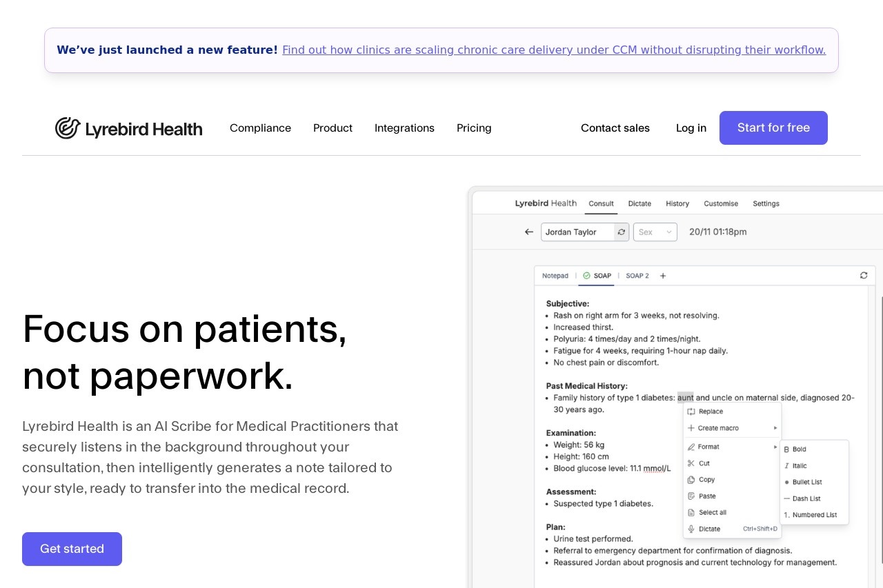Click the Get started button
This screenshot has width=883, height=588.
click(72, 549)
